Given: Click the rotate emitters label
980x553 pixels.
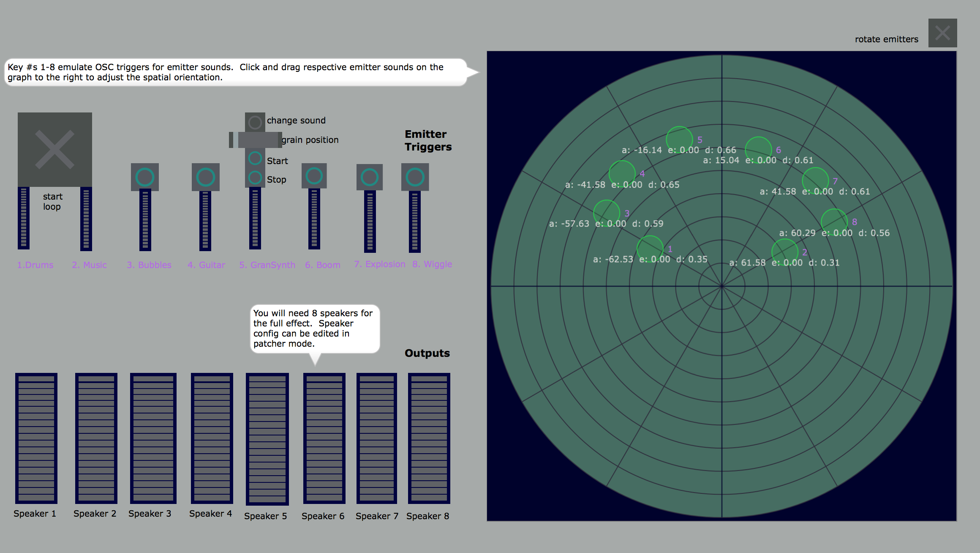Looking at the screenshot, I should click(x=887, y=39).
